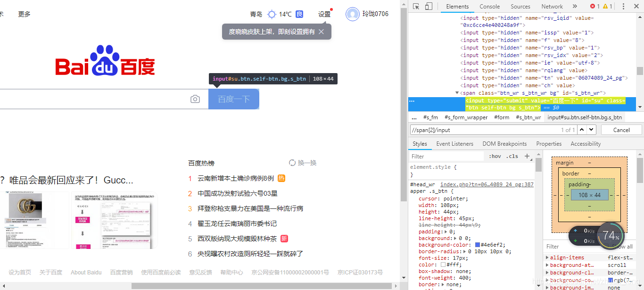Select the #form breadcrumb

502,117
